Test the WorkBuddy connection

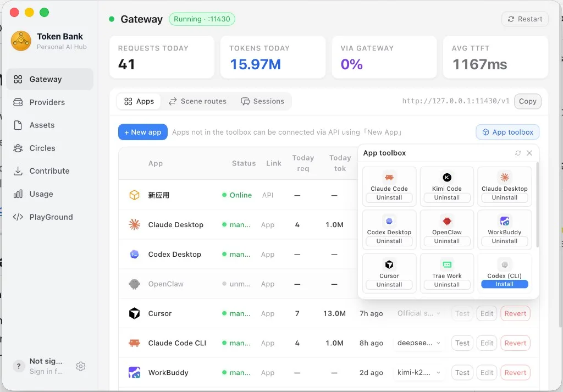click(x=462, y=373)
